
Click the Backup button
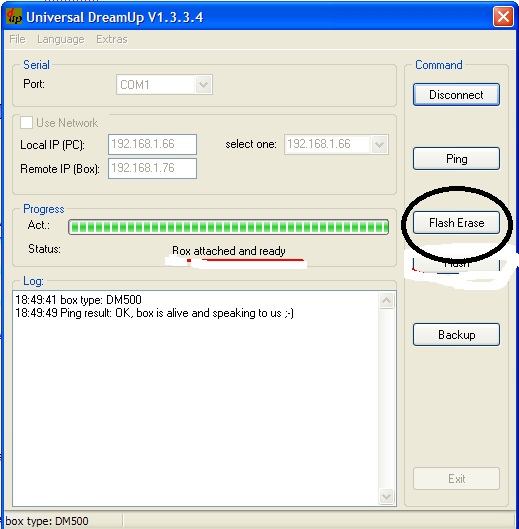(x=456, y=334)
